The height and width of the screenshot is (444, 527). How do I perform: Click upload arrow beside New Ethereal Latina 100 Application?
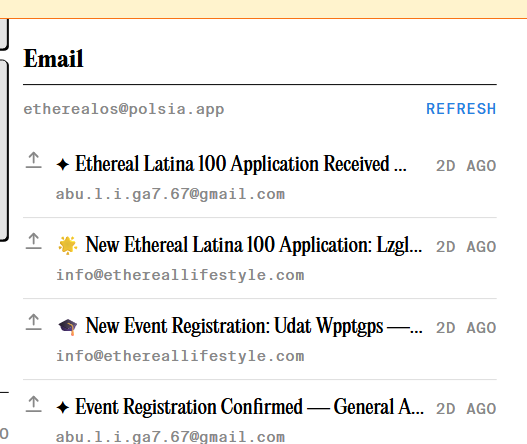click(x=34, y=241)
